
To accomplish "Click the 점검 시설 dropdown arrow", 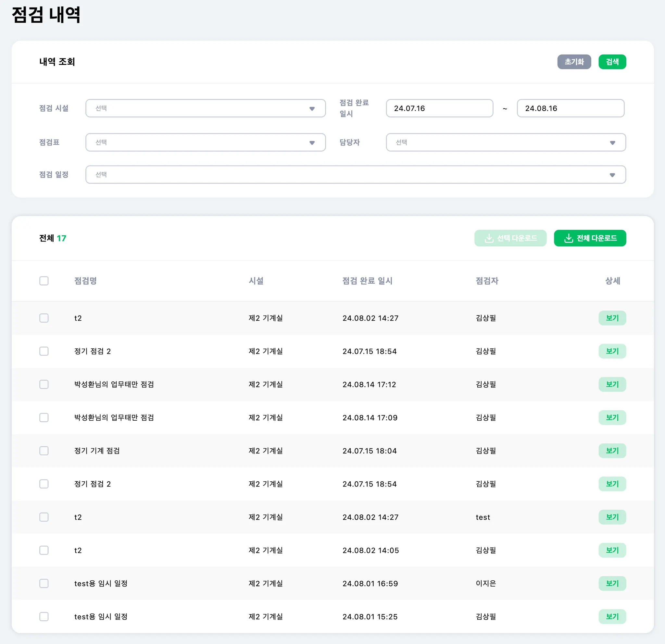I will click(x=312, y=108).
